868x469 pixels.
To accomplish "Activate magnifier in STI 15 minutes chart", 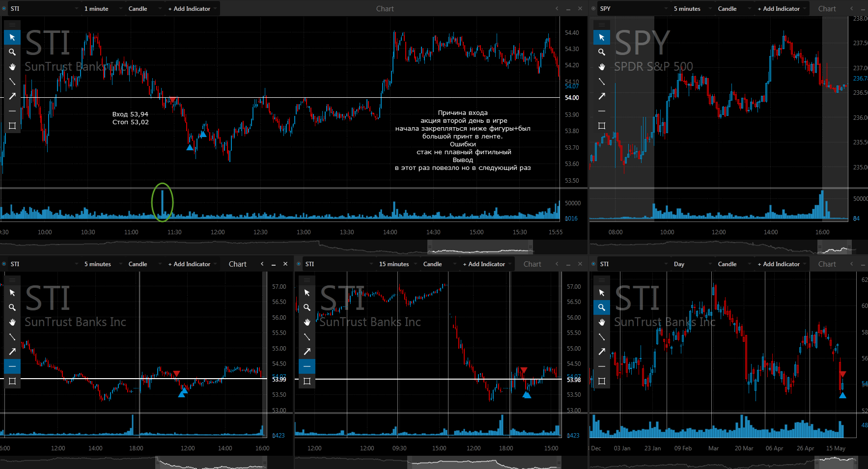I will 307,307.
